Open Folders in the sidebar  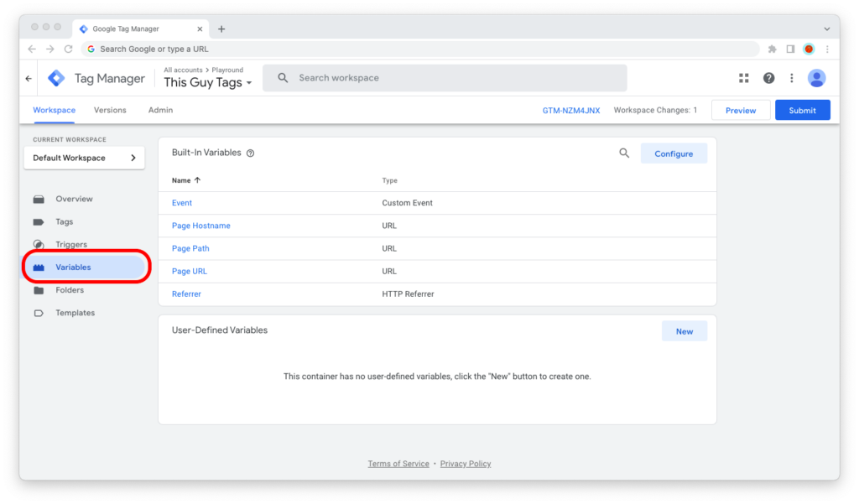[70, 290]
